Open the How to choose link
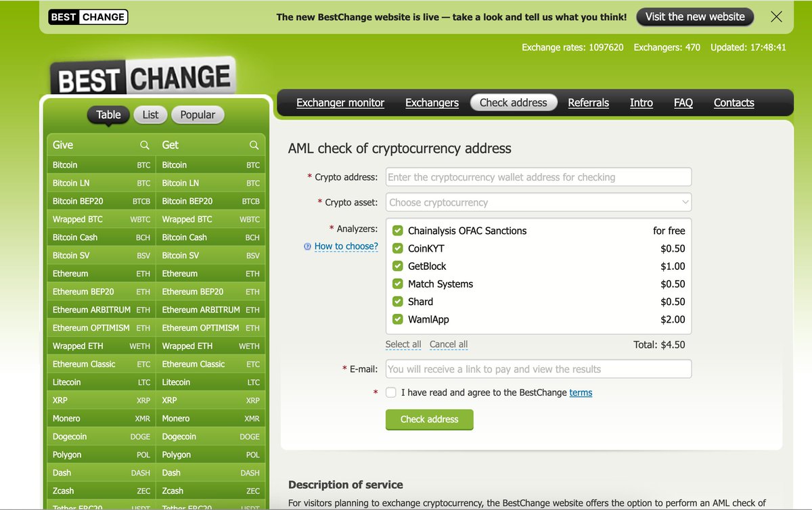Screen dimensions: 812x510 click(346, 246)
